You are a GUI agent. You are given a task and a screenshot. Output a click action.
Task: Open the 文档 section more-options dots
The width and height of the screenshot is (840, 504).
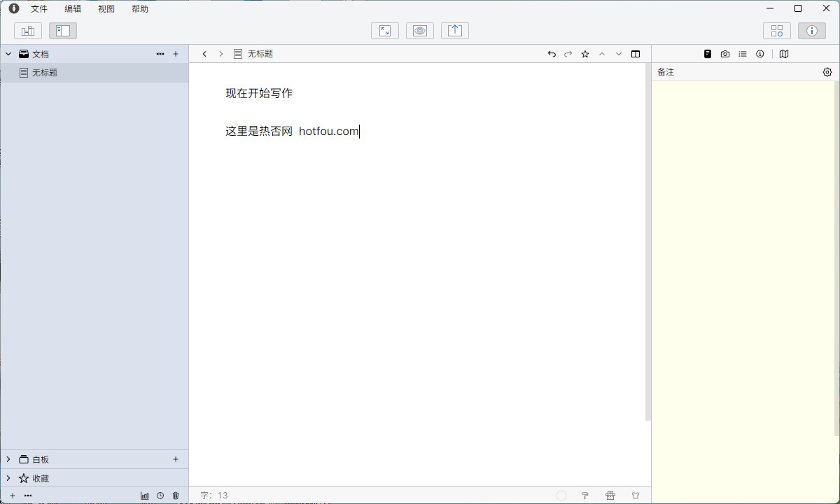160,54
